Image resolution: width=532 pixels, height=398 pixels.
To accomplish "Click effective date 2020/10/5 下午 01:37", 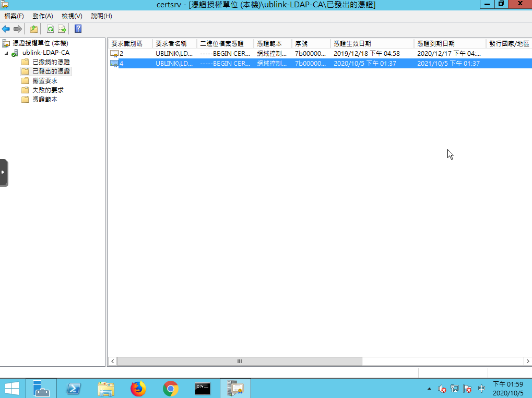I will (x=365, y=64).
